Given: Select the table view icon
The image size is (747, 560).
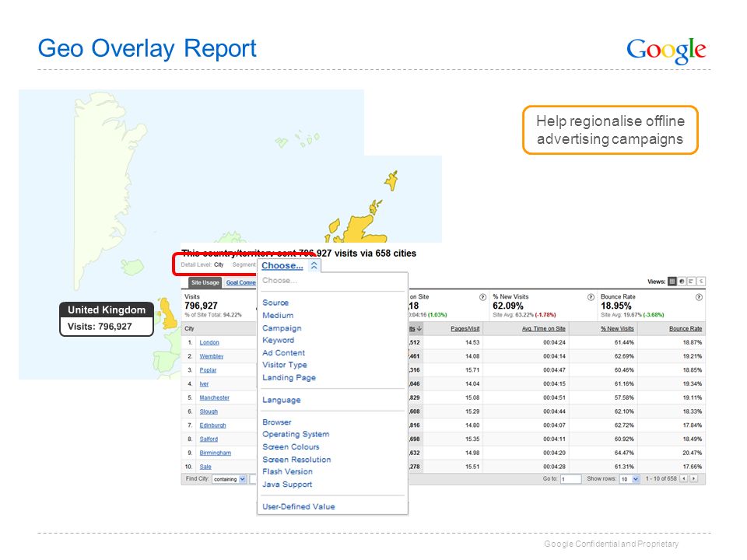Looking at the screenshot, I should pyautogui.click(x=672, y=282).
